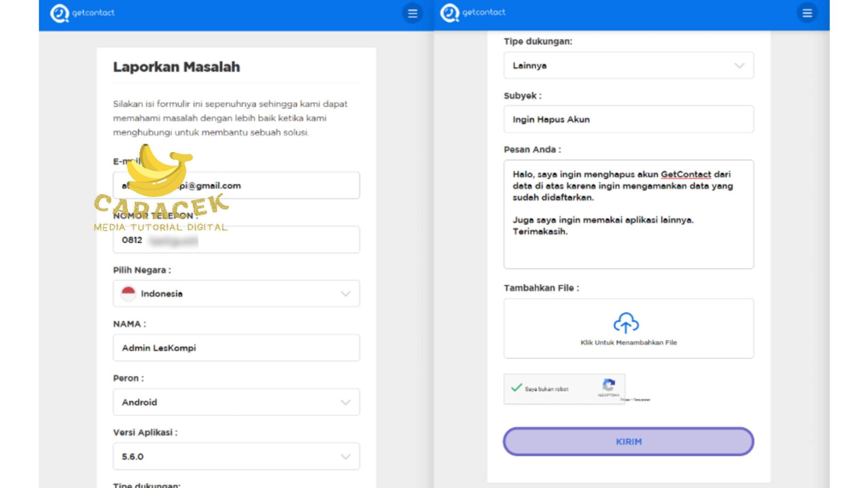Click the right getcontact logo icon
This screenshot has width=868, height=488.
pyautogui.click(x=449, y=13)
